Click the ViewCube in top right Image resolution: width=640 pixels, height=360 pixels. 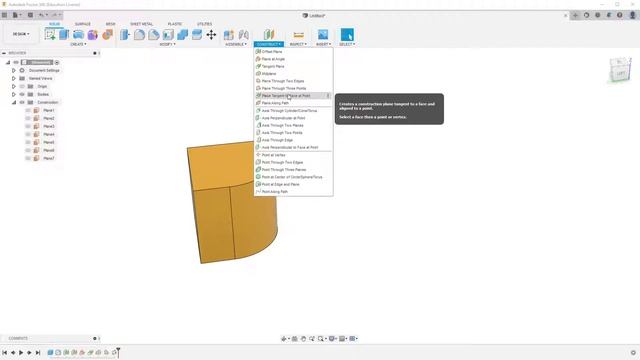pyautogui.click(x=620, y=70)
